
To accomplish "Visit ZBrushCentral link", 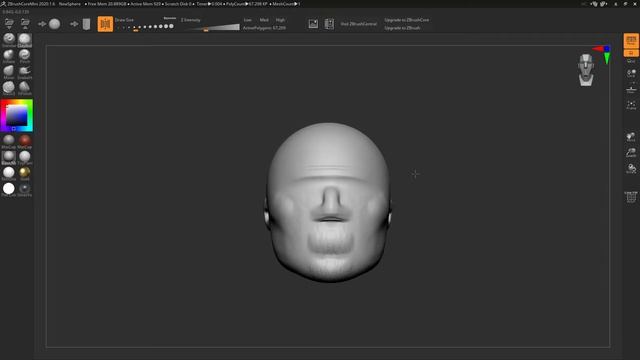I will (x=359, y=24).
